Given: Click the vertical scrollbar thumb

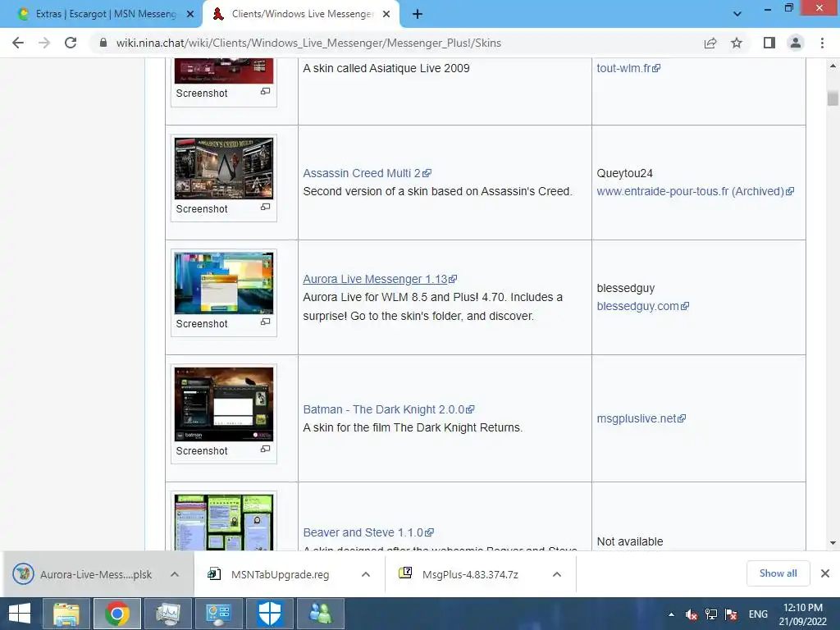Looking at the screenshot, I should click(833, 98).
